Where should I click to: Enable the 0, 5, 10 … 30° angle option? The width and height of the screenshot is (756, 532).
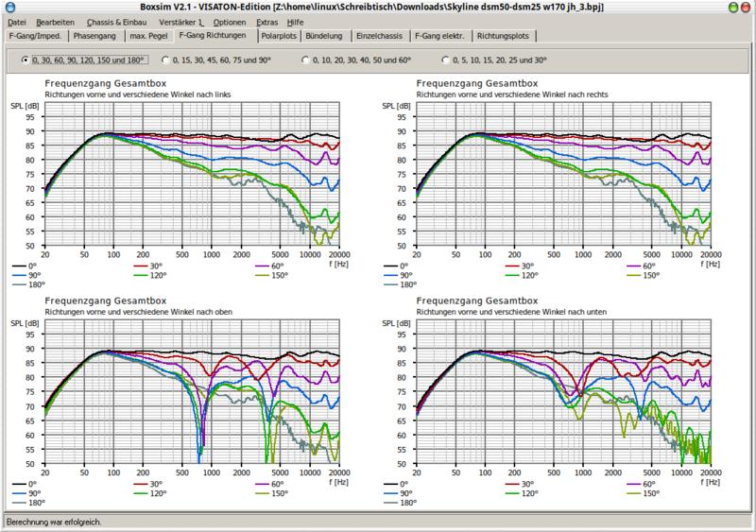pos(446,60)
